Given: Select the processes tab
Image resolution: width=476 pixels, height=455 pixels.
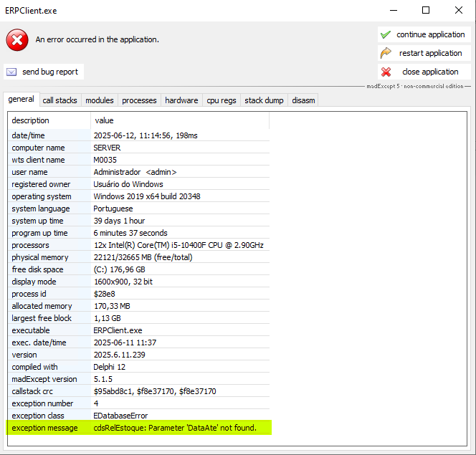Looking at the screenshot, I should [139, 100].
